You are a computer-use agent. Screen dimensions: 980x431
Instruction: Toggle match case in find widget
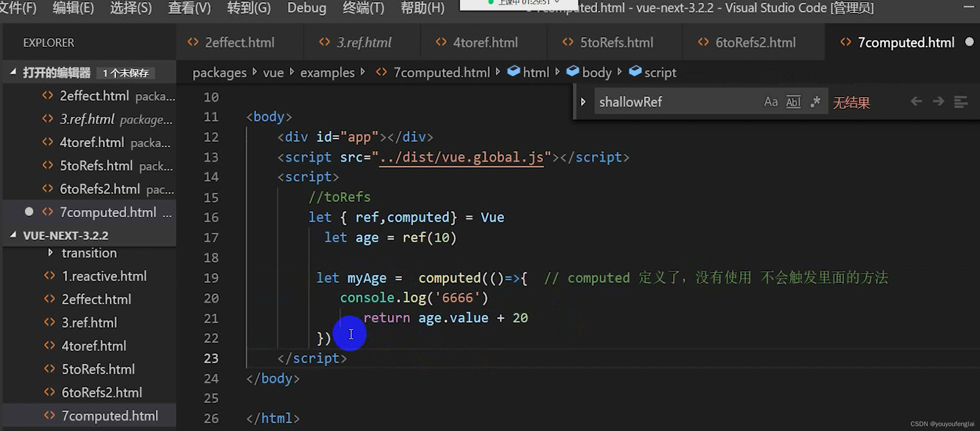tap(771, 102)
